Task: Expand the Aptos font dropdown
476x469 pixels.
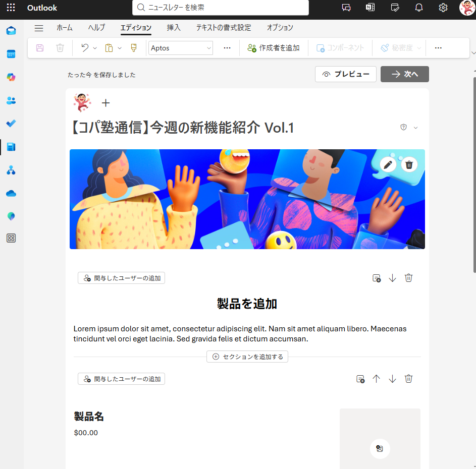Action: [x=208, y=48]
